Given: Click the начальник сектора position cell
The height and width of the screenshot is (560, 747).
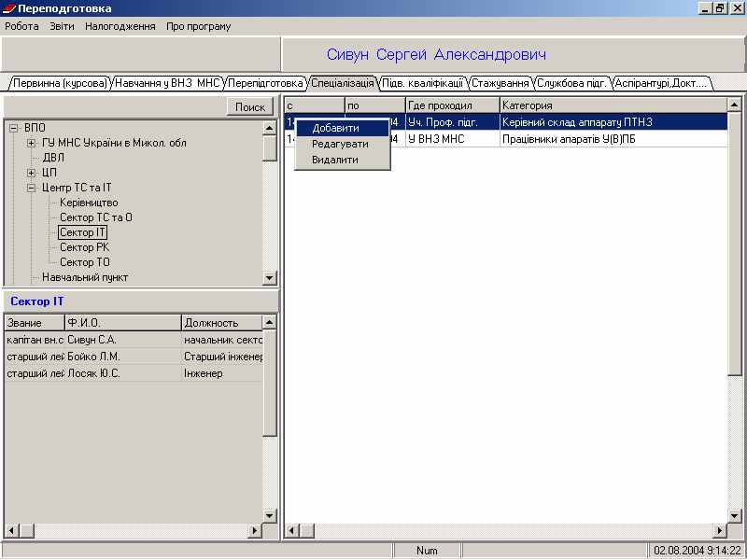Looking at the screenshot, I should (x=222, y=340).
